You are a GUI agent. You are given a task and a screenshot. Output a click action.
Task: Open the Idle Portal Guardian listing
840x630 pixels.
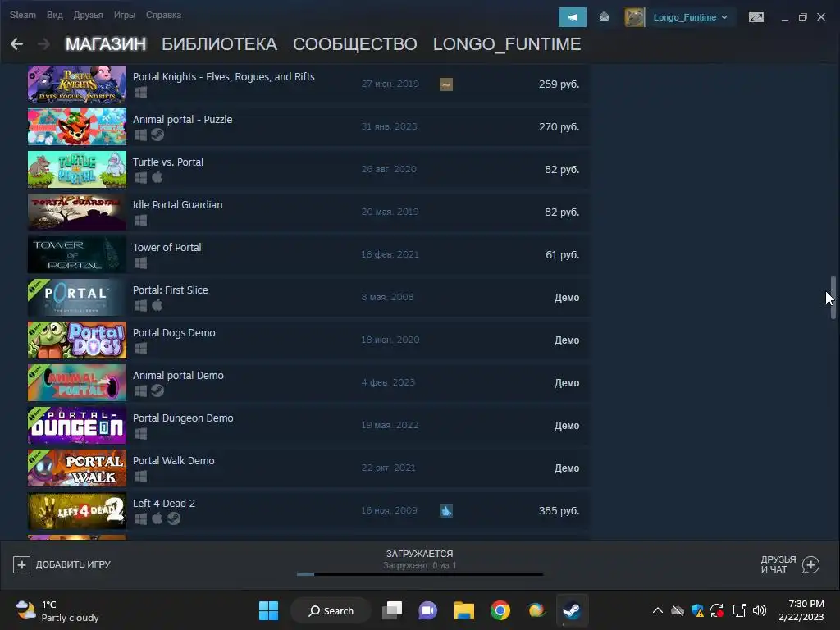point(308,212)
